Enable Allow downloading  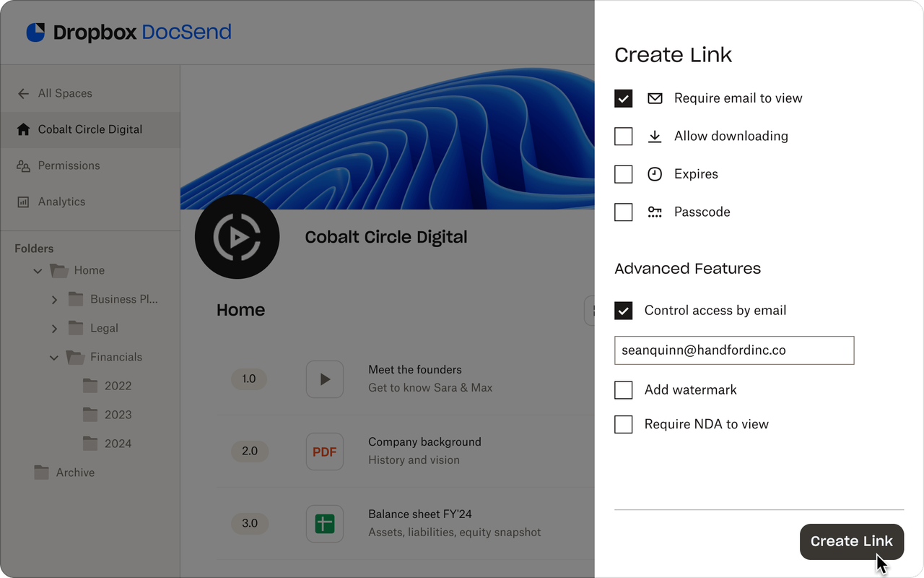pyautogui.click(x=623, y=136)
